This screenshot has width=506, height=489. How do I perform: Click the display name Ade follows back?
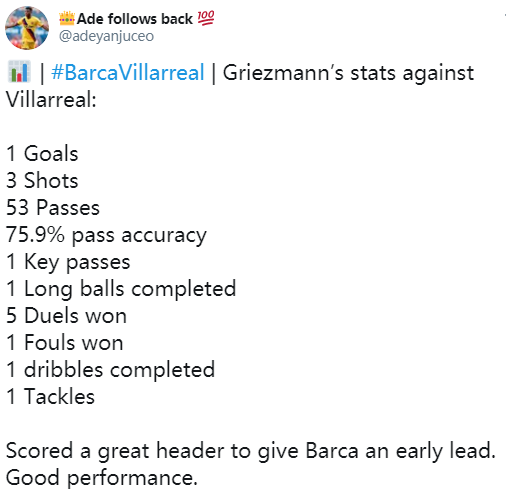[x=135, y=19]
